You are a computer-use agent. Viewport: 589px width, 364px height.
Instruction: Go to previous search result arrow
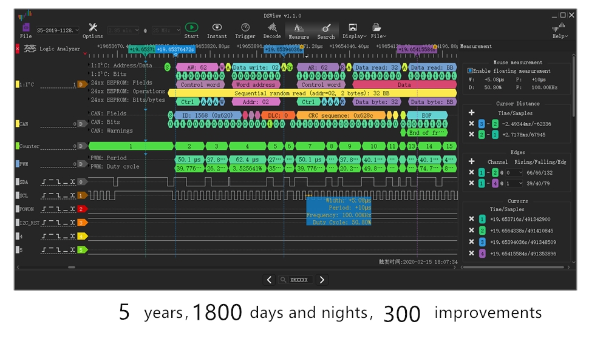(x=270, y=280)
